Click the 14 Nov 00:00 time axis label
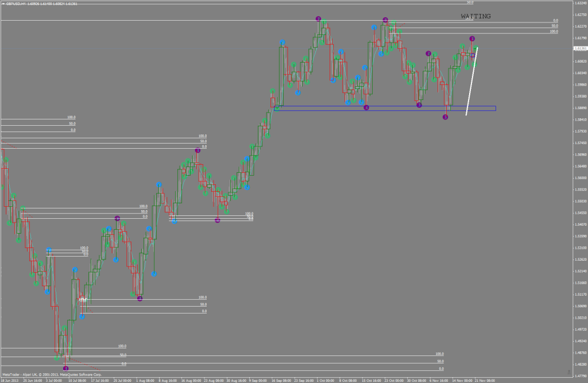The height and width of the screenshot is (383, 588). pos(462,380)
